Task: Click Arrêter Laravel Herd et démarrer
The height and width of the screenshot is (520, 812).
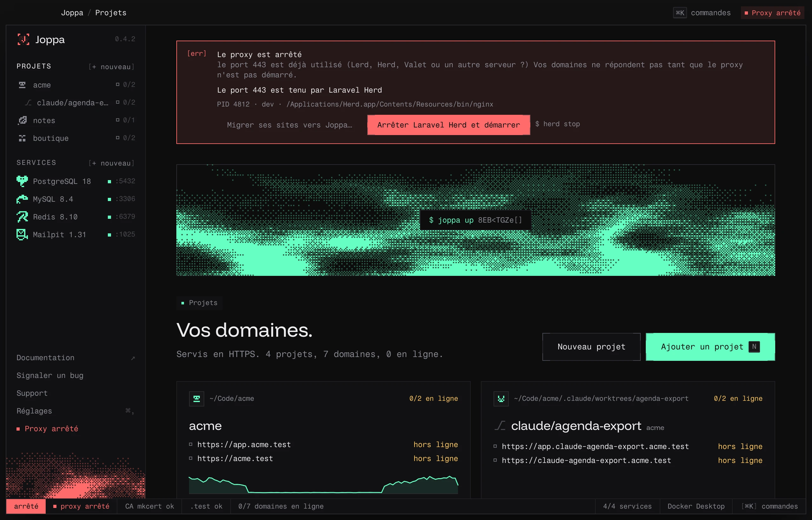Action: point(449,125)
